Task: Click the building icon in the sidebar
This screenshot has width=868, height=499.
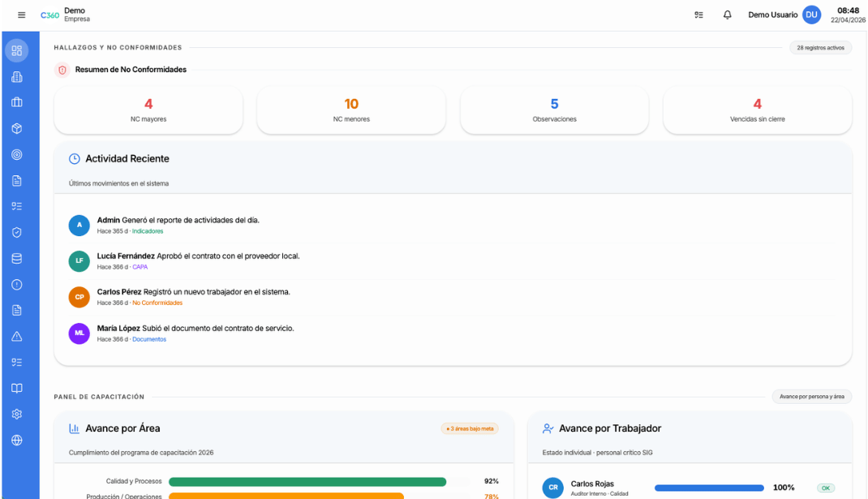Action: pos(17,77)
